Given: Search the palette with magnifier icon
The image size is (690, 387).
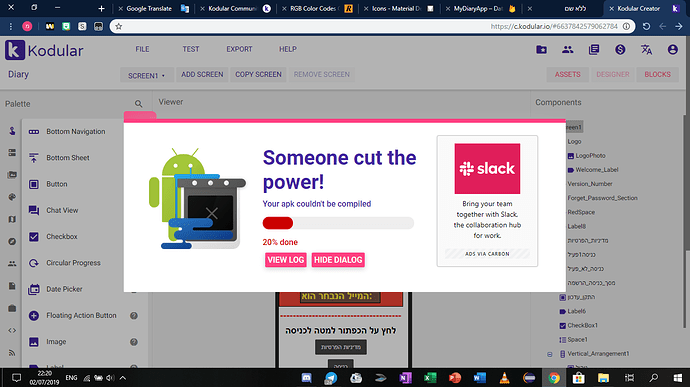Looking at the screenshot, I should [x=139, y=104].
